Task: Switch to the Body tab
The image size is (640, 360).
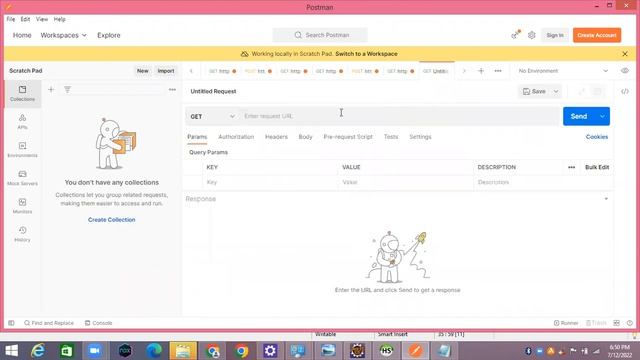Action: coord(305,137)
